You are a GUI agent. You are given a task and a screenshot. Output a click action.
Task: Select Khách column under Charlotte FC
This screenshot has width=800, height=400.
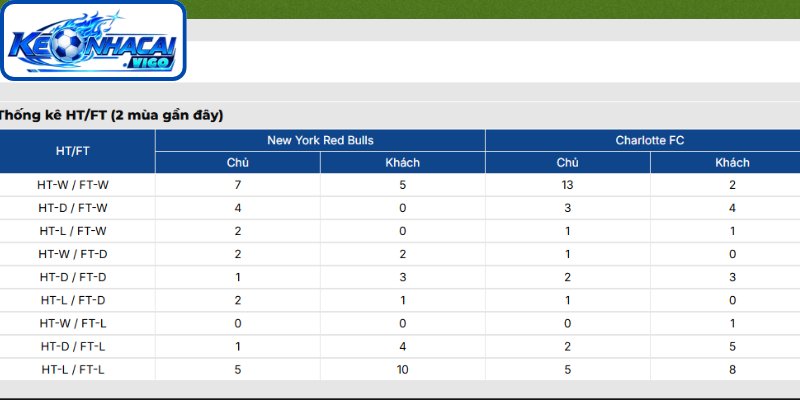732,163
